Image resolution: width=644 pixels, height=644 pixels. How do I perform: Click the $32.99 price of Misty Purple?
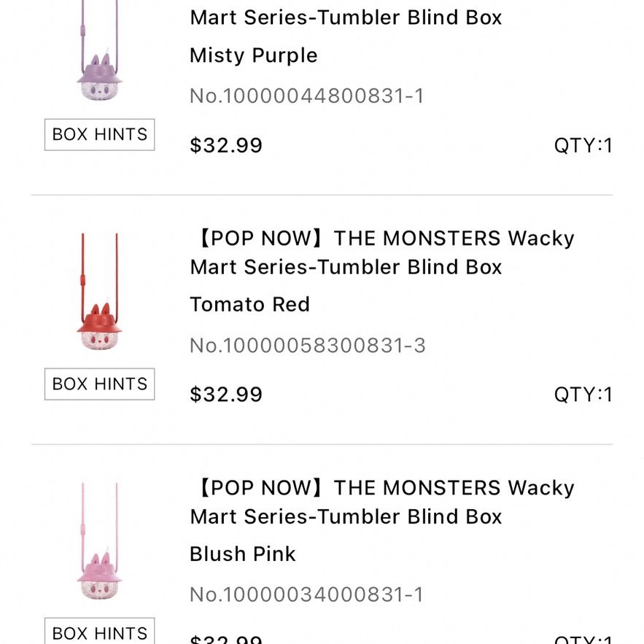(x=226, y=145)
